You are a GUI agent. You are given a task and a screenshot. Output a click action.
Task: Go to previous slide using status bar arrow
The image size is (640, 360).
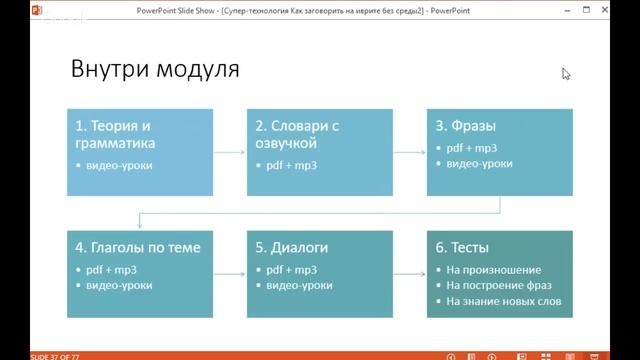[451, 357]
